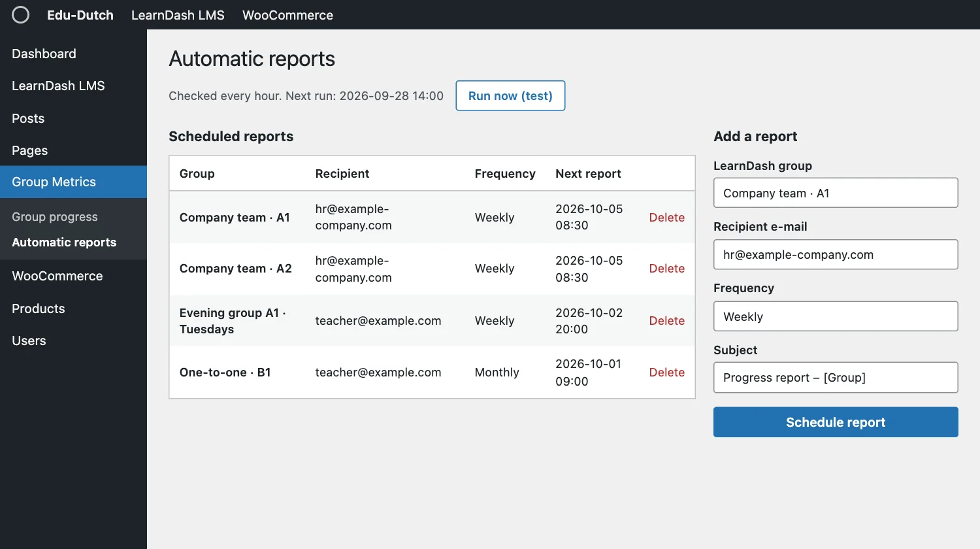980x549 pixels.
Task: Delete the One-to-one · B1 report
Action: pos(666,373)
